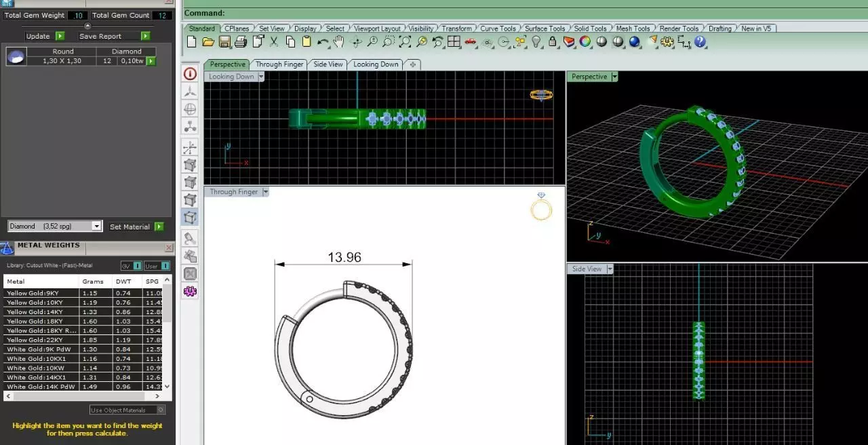
Task: Save the model using the floppy icon
Action: coord(224,42)
